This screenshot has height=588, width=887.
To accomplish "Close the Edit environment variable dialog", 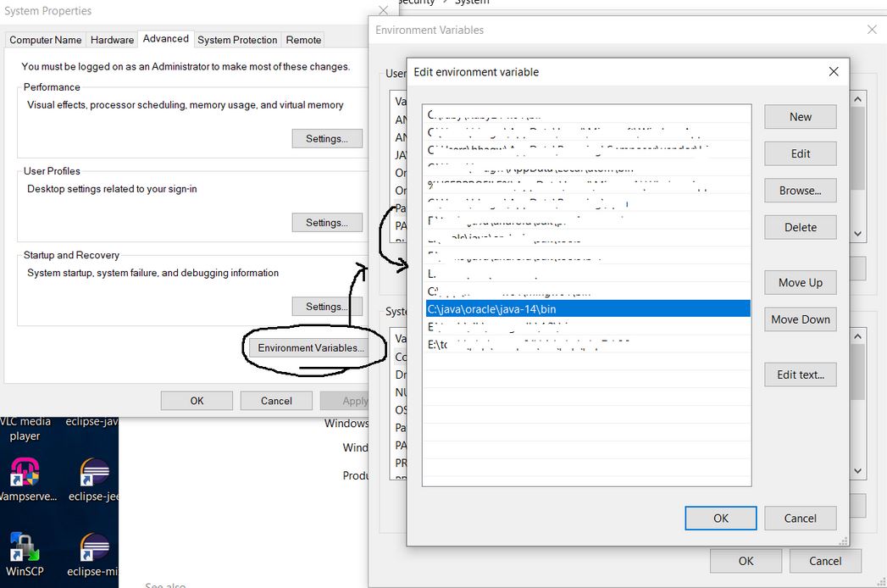I will (834, 72).
